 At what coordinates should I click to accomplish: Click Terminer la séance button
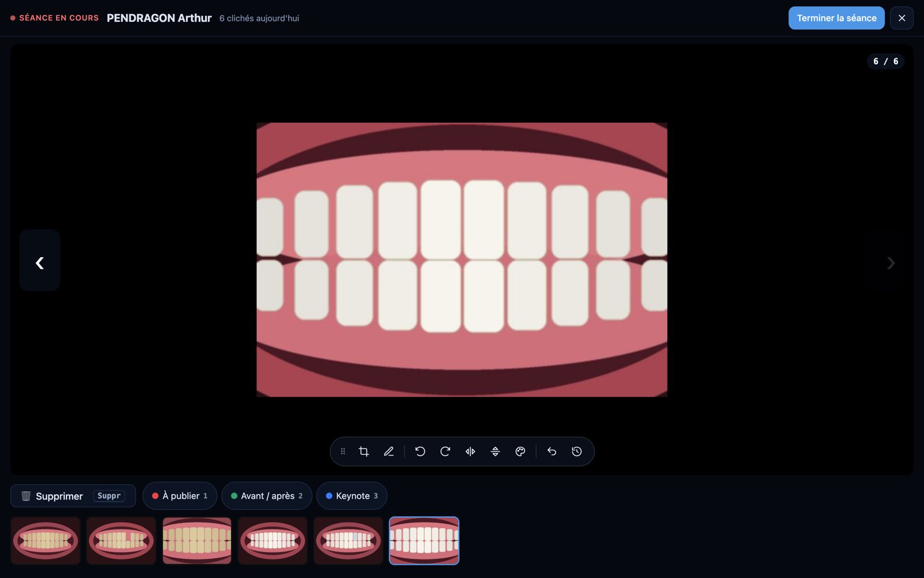pyautogui.click(x=836, y=18)
